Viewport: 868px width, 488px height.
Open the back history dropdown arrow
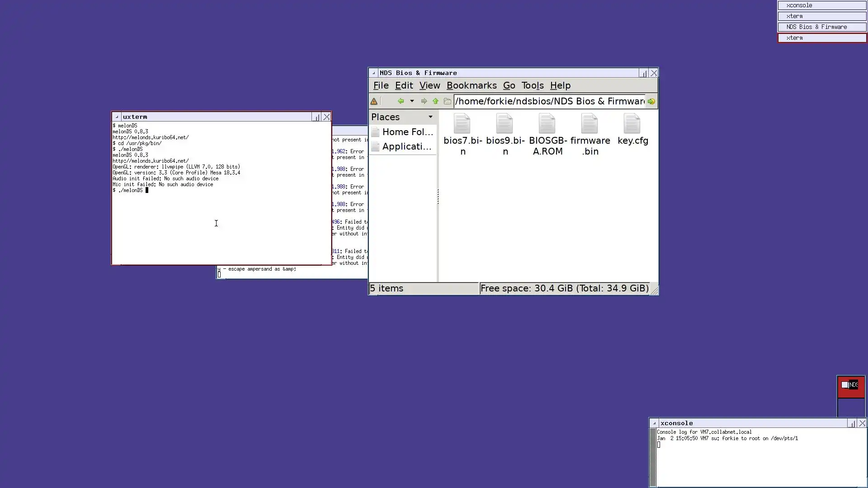click(x=412, y=101)
